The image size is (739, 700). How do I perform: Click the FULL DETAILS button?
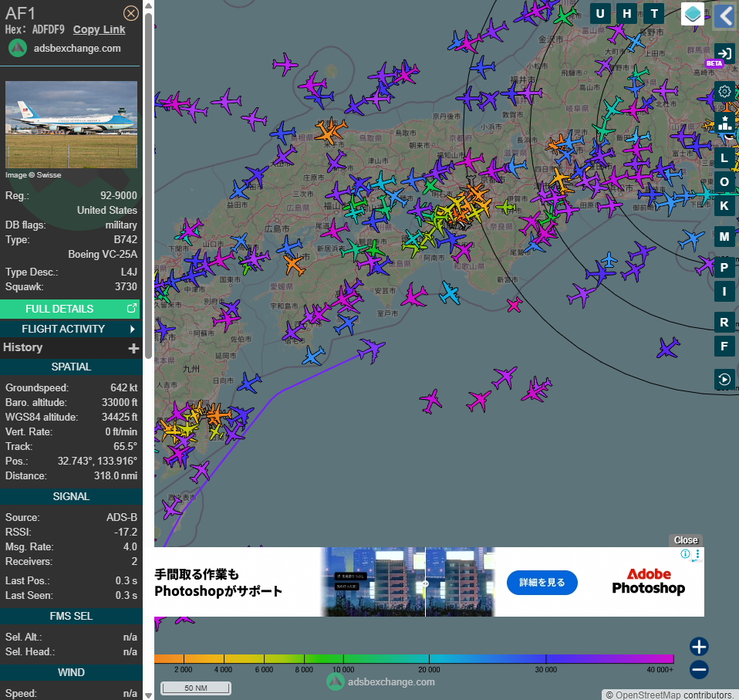click(70, 309)
